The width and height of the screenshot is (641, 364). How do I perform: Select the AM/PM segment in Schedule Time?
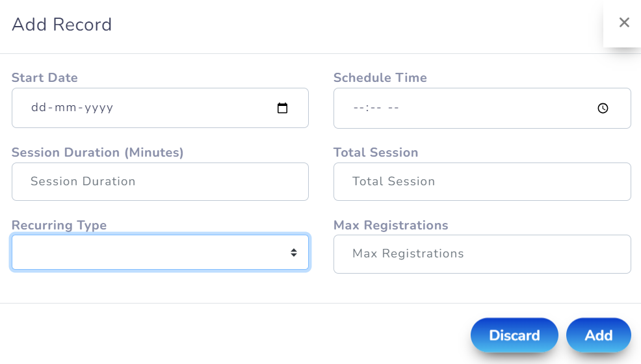click(x=393, y=108)
